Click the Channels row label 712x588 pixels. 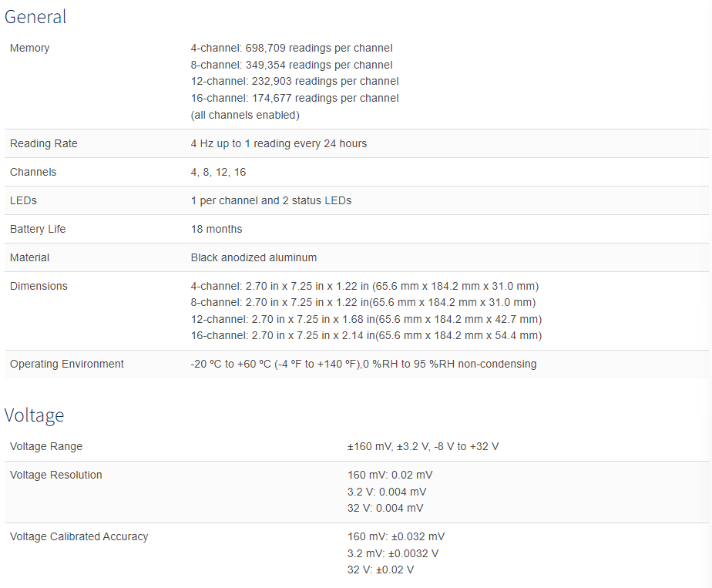(x=33, y=172)
